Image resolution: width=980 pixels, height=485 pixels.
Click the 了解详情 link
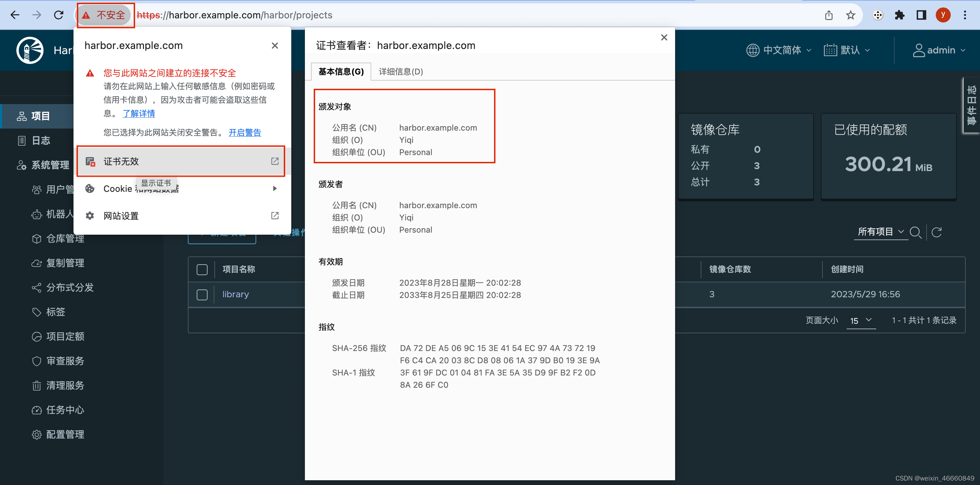(138, 113)
